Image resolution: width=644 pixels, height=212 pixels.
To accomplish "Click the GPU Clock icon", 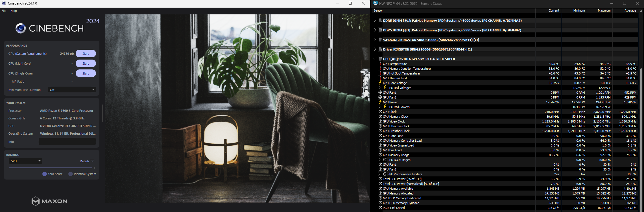I will [x=380, y=112].
